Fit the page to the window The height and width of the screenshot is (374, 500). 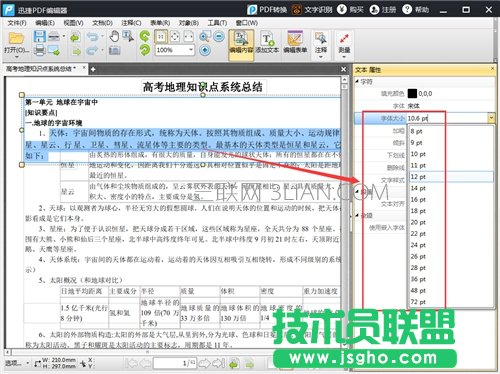tap(175, 36)
